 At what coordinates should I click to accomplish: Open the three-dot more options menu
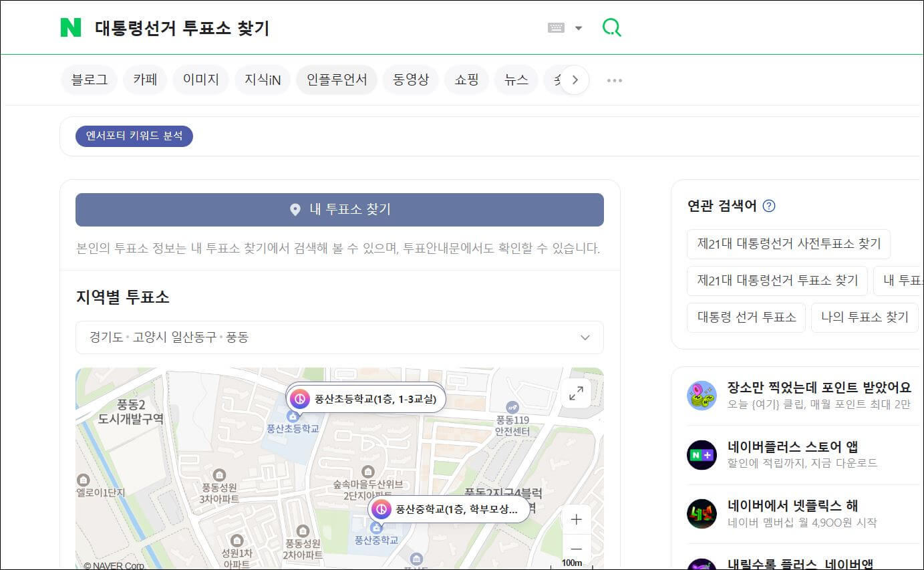614,80
